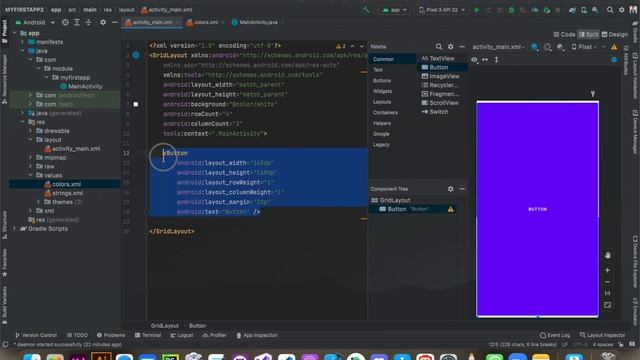Click the Select Design Surface layers icon
This screenshot has width=640, height=360.
tap(535, 47)
